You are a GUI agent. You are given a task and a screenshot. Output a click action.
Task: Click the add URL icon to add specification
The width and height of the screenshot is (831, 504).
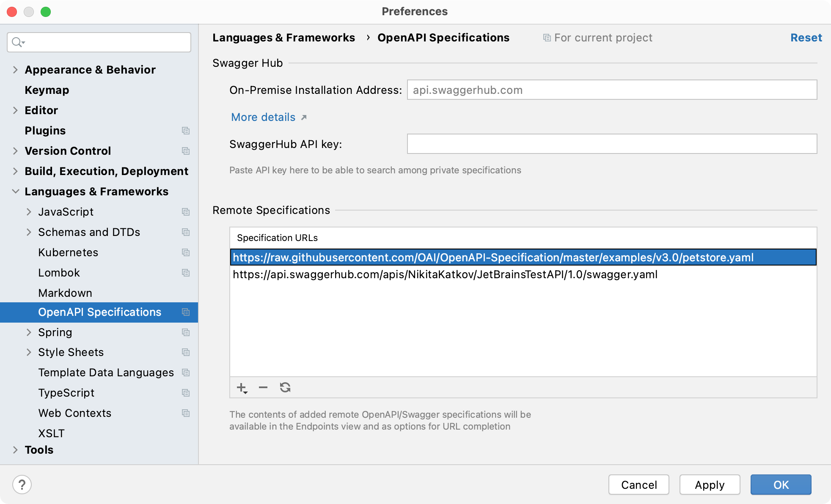click(x=242, y=388)
